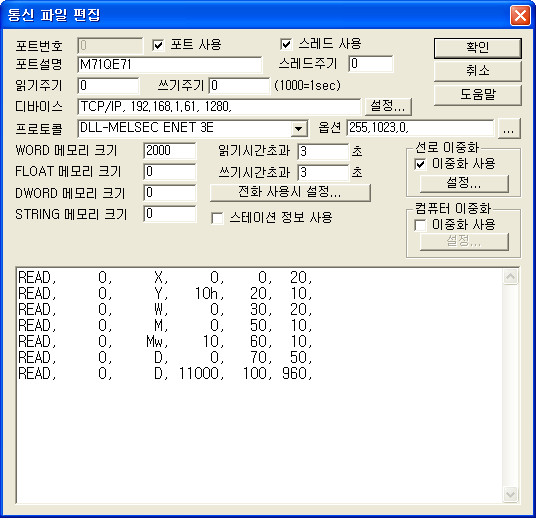Screen dimensions: 536x518
Task: Open 도움말 help button
Action: click(478, 95)
